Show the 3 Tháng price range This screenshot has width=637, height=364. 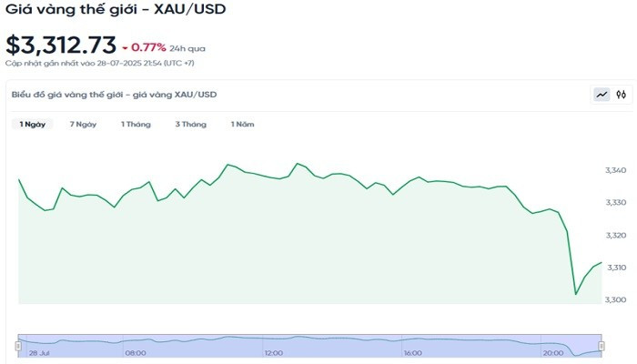(x=190, y=124)
